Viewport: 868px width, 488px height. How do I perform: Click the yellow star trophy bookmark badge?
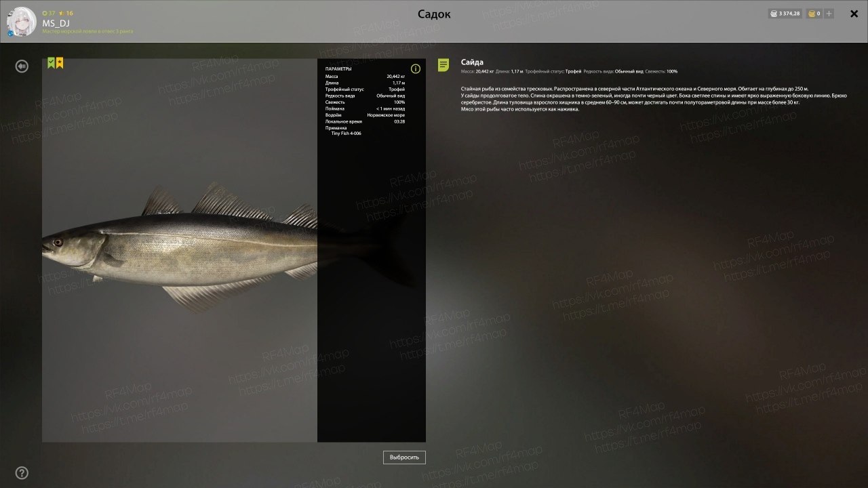point(60,63)
